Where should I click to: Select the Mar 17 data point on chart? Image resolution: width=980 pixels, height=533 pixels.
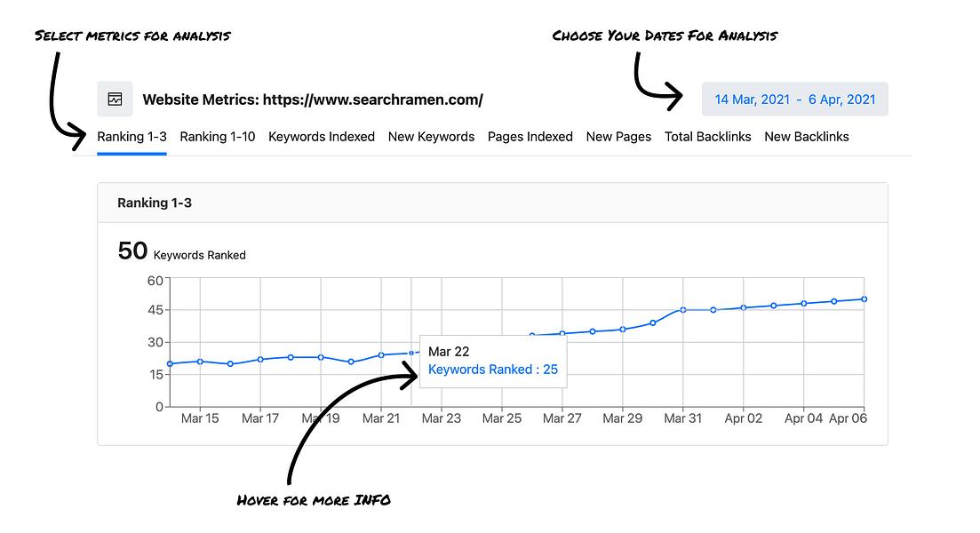[260, 359]
